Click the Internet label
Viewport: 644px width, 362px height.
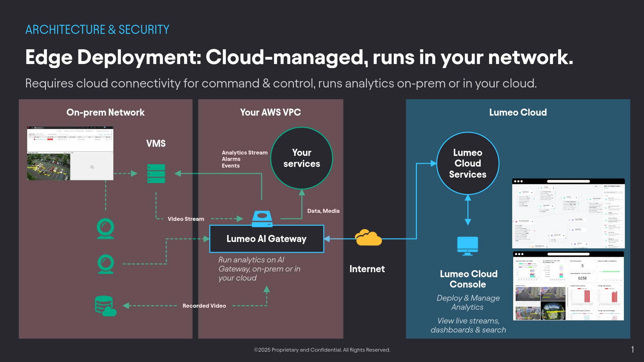(x=367, y=269)
